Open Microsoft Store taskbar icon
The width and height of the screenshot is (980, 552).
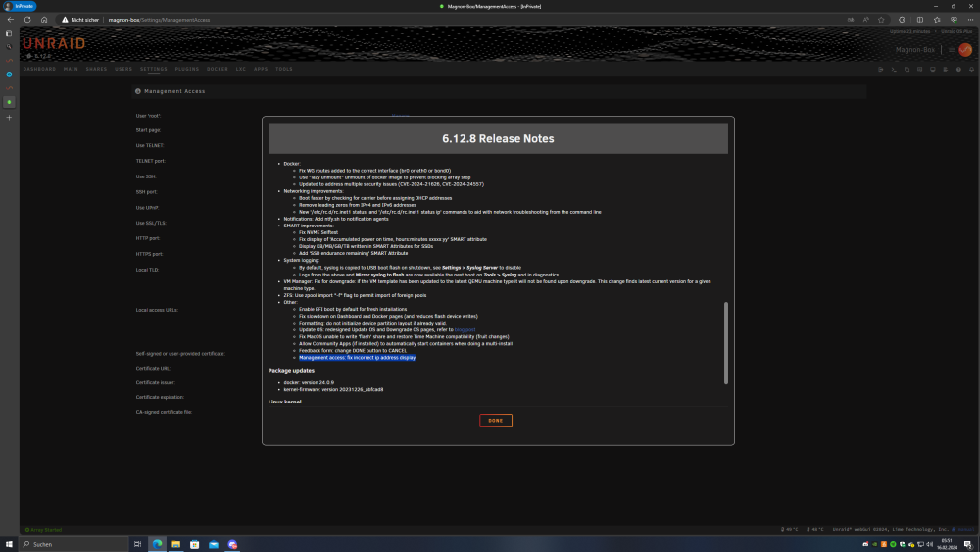click(x=195, y=544)
